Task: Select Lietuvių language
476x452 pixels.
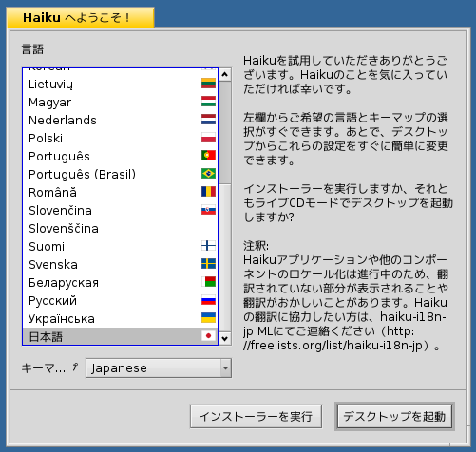Action: tap(121, 84)
